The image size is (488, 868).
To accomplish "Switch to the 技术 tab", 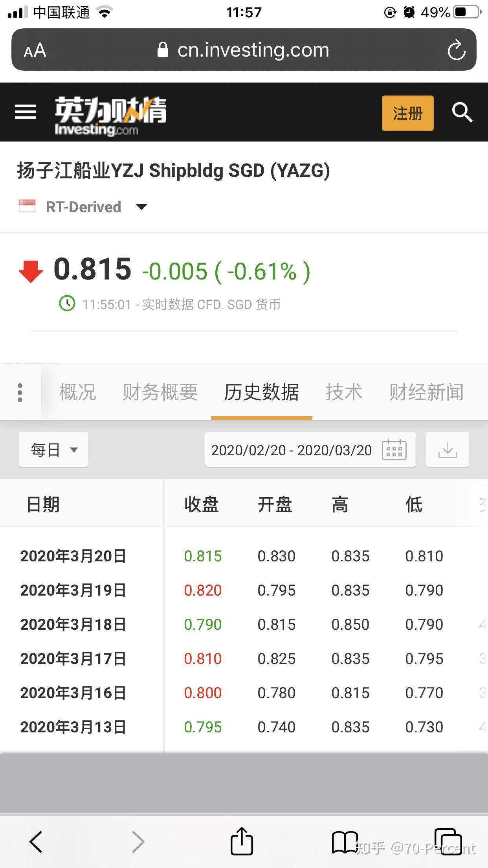I will tap(344, 392).
